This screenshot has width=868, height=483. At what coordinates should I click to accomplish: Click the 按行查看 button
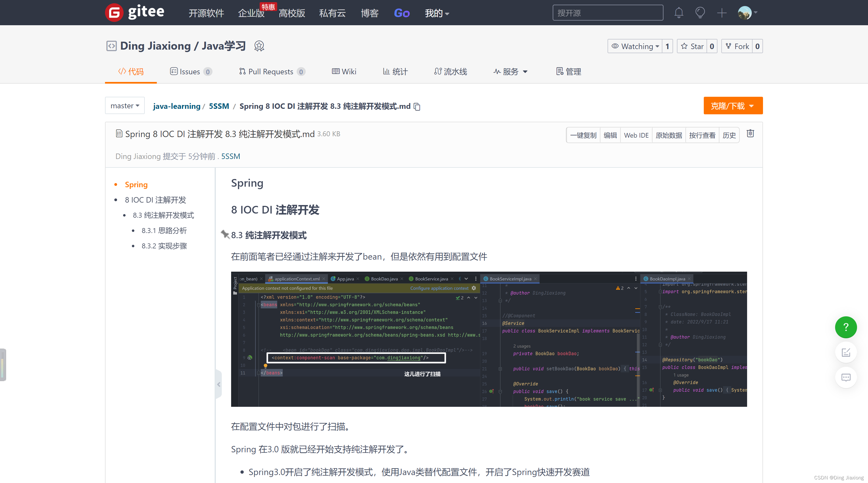702,135
